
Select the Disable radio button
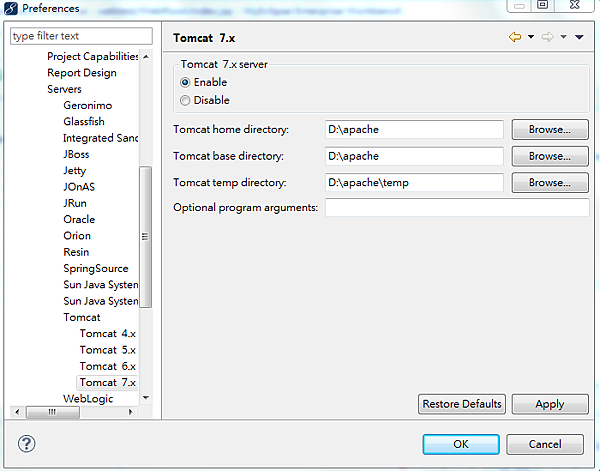[185, 100]
